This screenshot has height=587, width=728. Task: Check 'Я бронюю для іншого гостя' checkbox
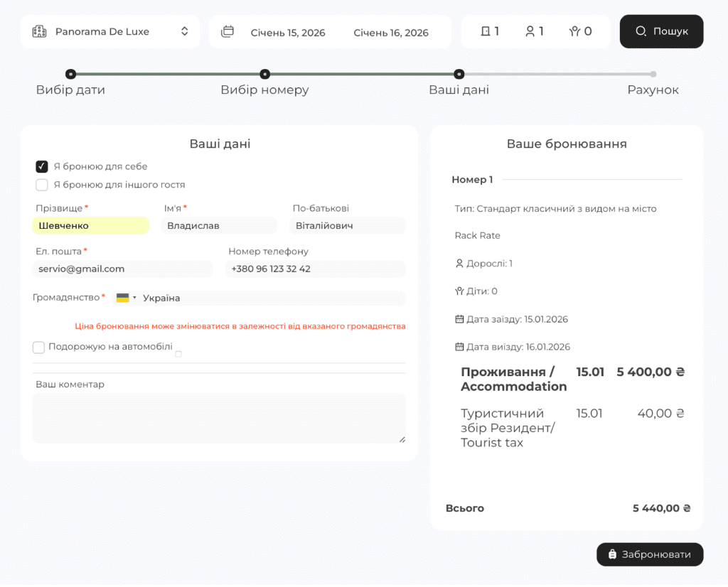(42, 185)
